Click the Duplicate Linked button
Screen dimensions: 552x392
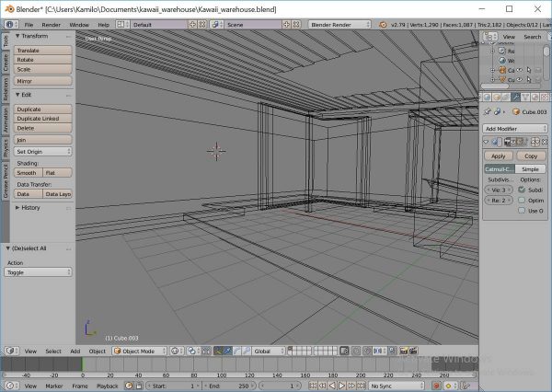pos(43,119)
